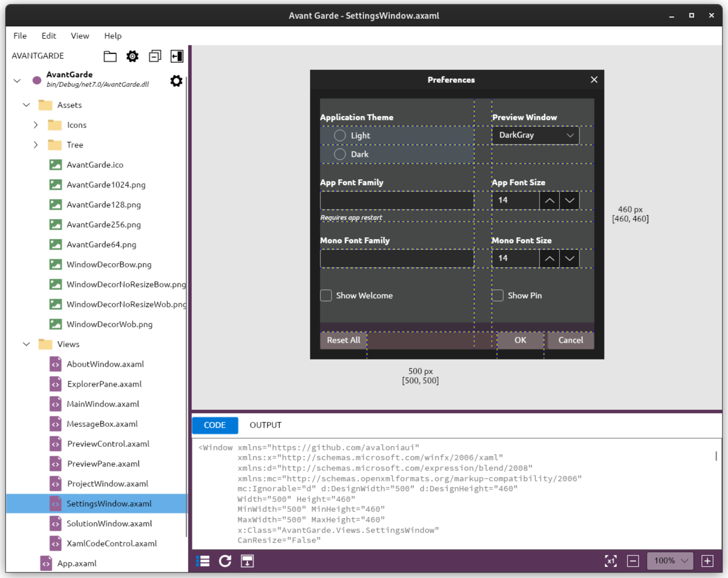Image resolution: width=728 pixels, height=578 pixels.
Task: Click the open folder icon in explorer header
Action: click(110, 56)
